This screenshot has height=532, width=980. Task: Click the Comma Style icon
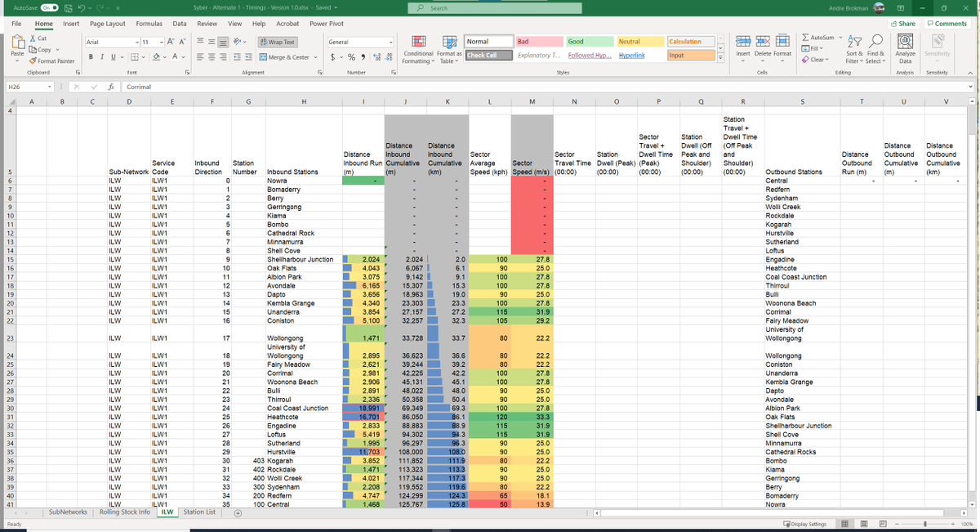coord(363,56)
